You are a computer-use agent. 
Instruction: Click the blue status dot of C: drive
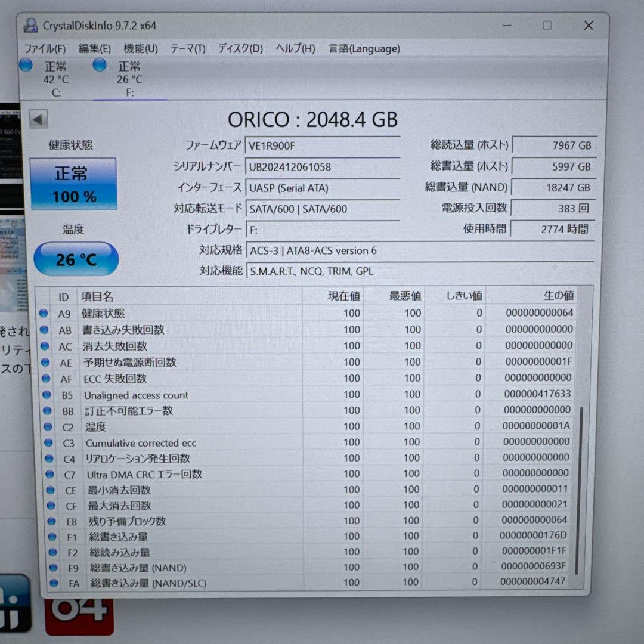(x=26, y=65)
